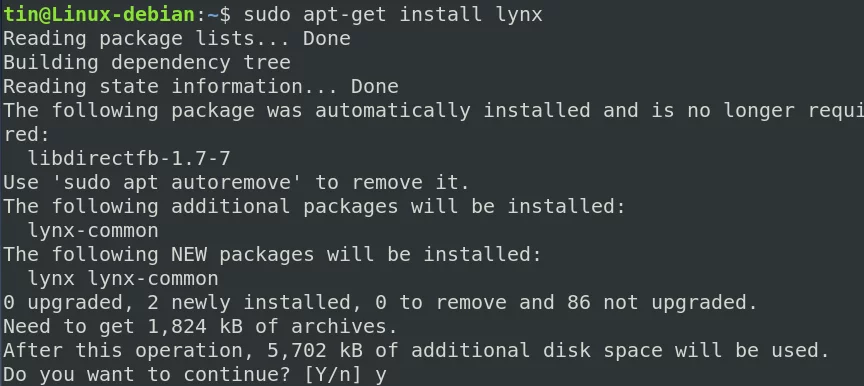Viewport: 864px width, 386px height.
Task: Click the 'Do you want to continue?' question
Action: (147, 374)
